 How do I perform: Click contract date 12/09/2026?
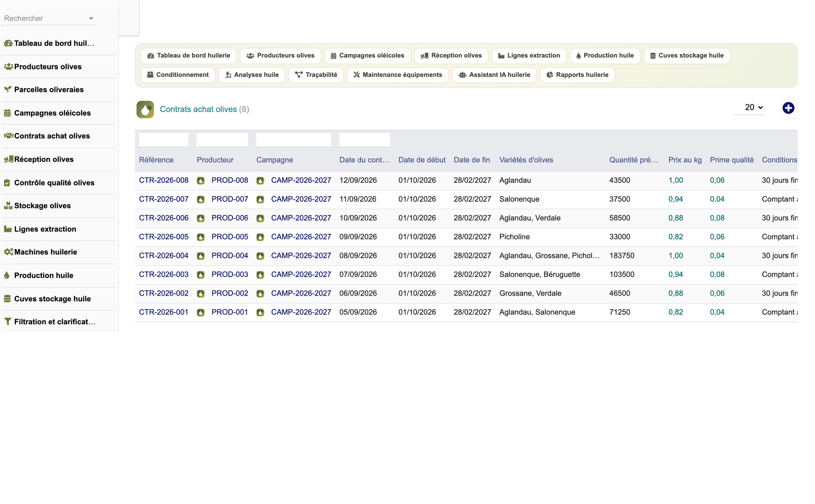(x=358, y=180)
